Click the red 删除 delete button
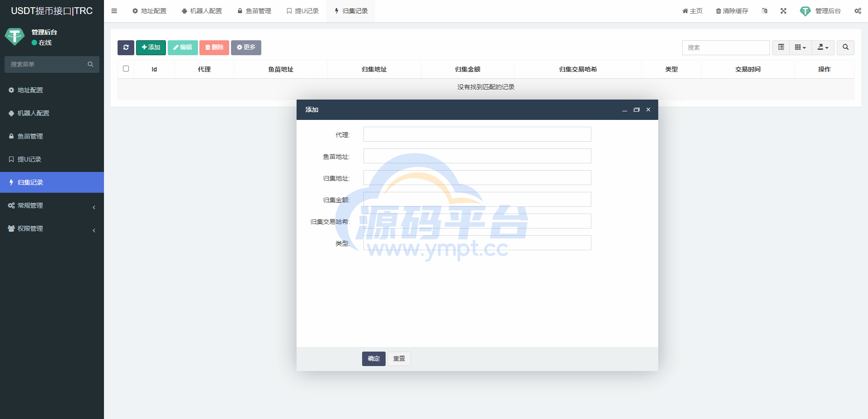Image resolution: width=868 pixels, height=419 pixels. [x=214, y=48]
